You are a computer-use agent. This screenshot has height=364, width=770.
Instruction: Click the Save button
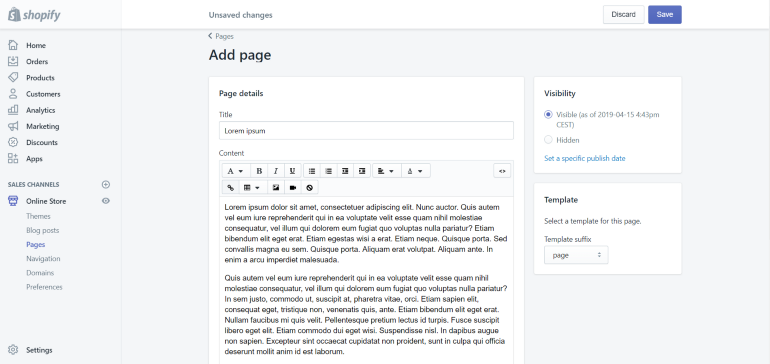(664, 15)
